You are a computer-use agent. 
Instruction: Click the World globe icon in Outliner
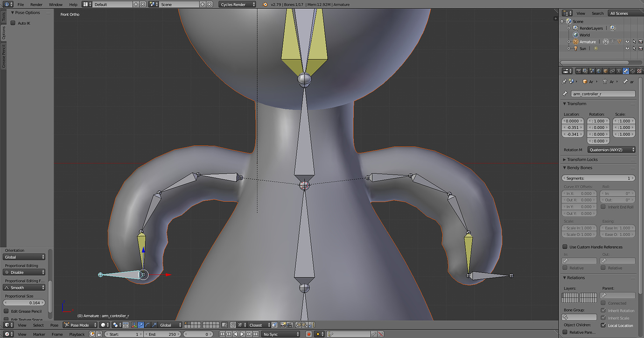point(575,35)
